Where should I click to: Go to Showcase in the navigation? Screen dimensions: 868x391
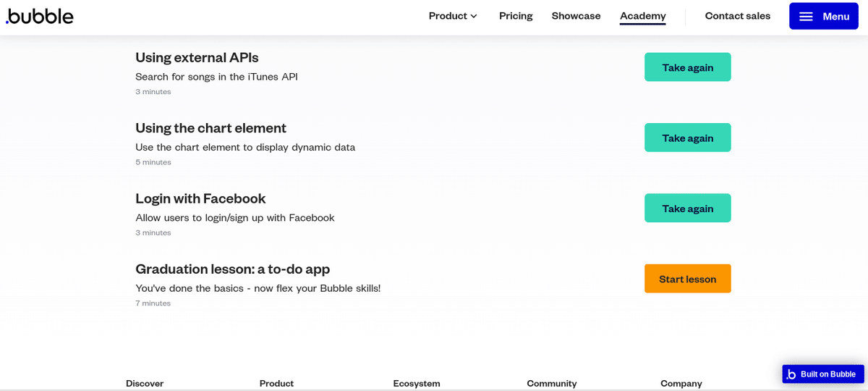[x=576, y=16]
